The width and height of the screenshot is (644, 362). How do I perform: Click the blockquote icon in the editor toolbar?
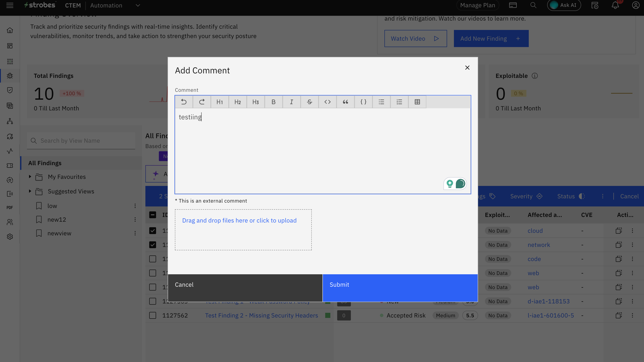point(345,102)
